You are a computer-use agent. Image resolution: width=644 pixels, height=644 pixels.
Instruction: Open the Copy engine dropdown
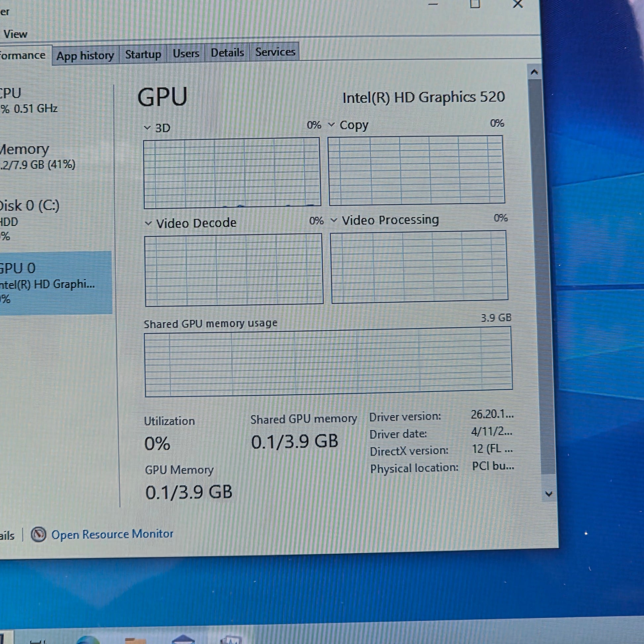(x=331, y=125)
